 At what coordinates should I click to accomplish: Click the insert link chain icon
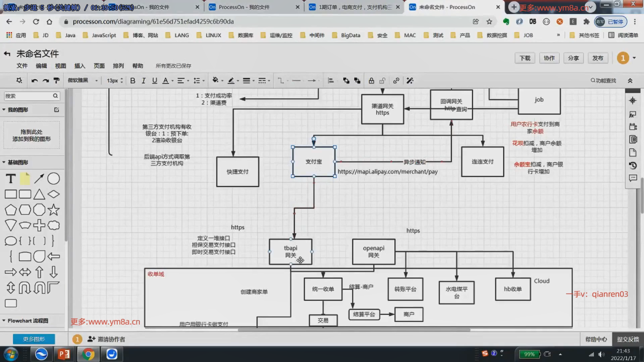coord(396,80)
